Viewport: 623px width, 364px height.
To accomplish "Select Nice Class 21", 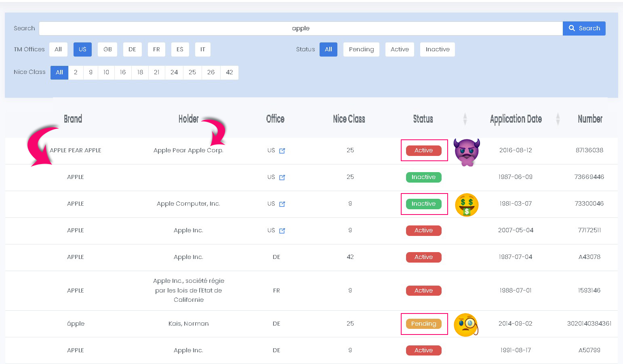I will 157,72.
